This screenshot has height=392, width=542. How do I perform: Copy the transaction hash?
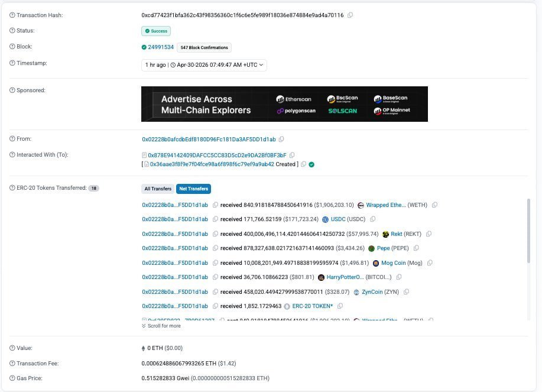pos(350,15)
